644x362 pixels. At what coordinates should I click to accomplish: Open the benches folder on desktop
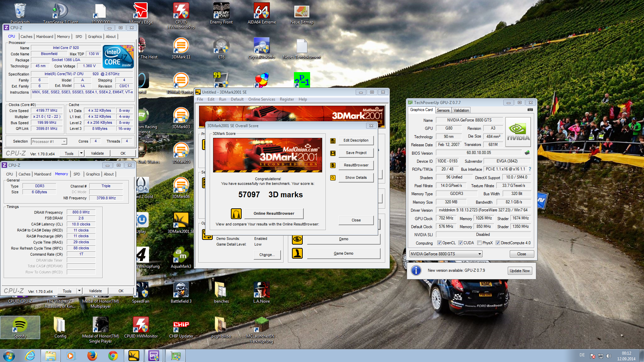click(221, 292)
